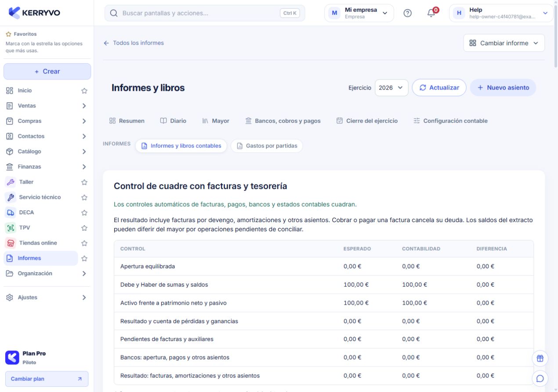Switch to the Diario tab

(173, 121)
